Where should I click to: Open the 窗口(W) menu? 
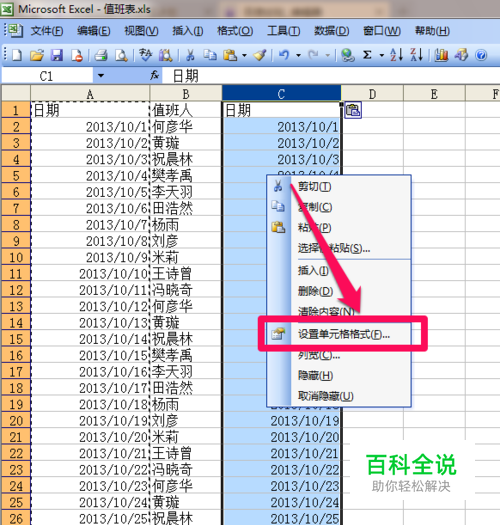click(382, 31)
